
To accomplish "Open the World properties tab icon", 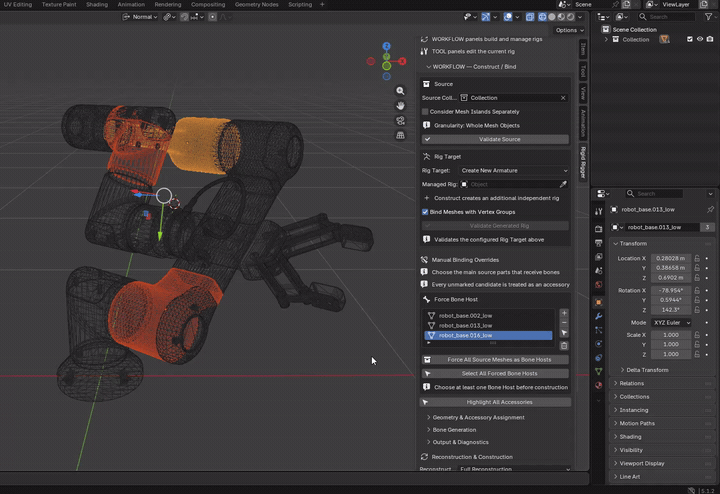I will click(598, 285).
